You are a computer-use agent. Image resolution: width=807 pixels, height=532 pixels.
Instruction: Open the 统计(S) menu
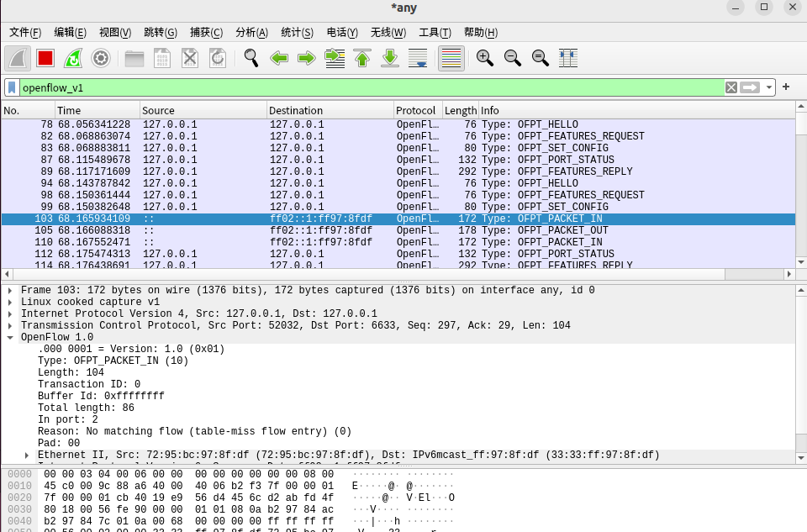[297, 33]
